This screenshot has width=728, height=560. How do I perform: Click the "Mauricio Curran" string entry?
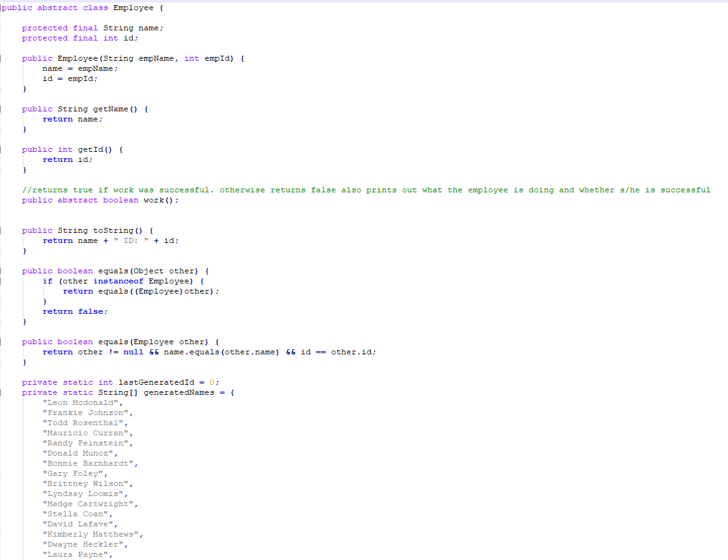coord(88,433)
